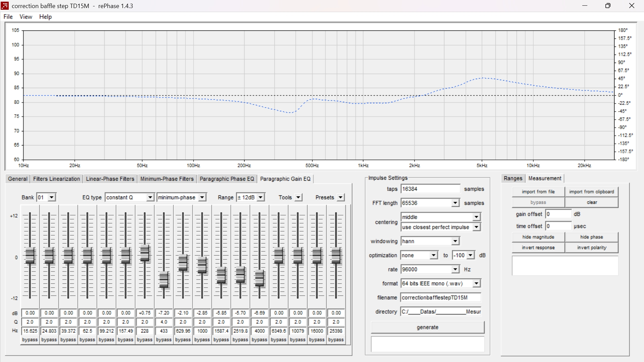Viewport: 644px width, 362px height.
Task: Toggle bypass for the 1000 Hz band
Action: 202,340
